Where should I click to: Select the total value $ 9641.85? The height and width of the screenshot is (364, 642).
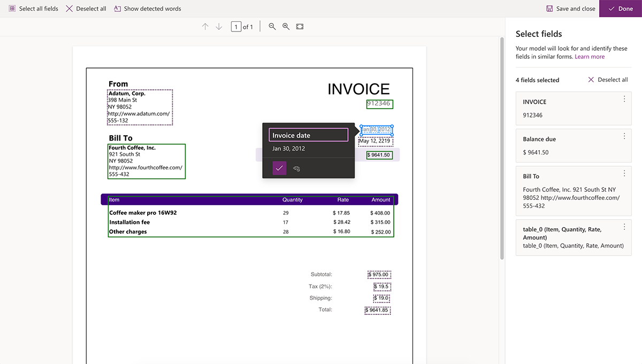(x=378, y=310)
